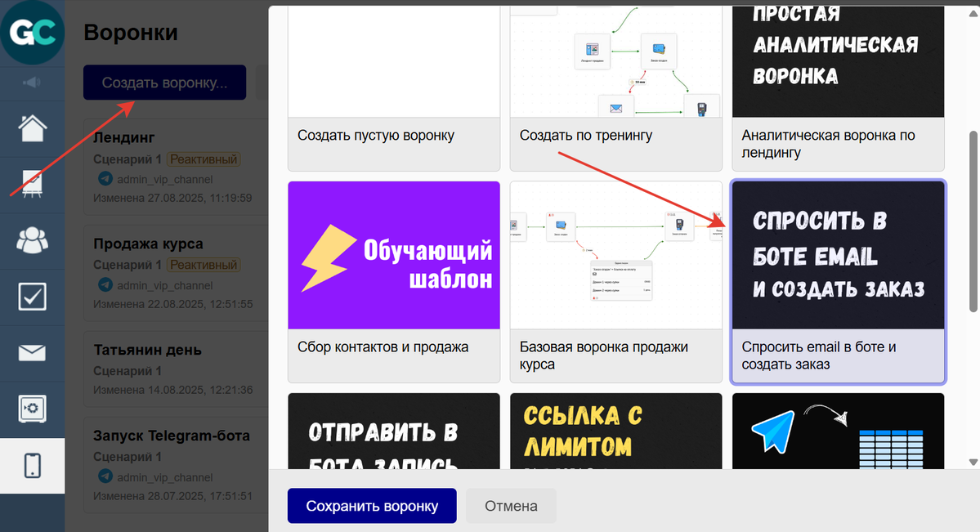Select the tasks checkmark icon in sidebar

click(x=33, y=296)
